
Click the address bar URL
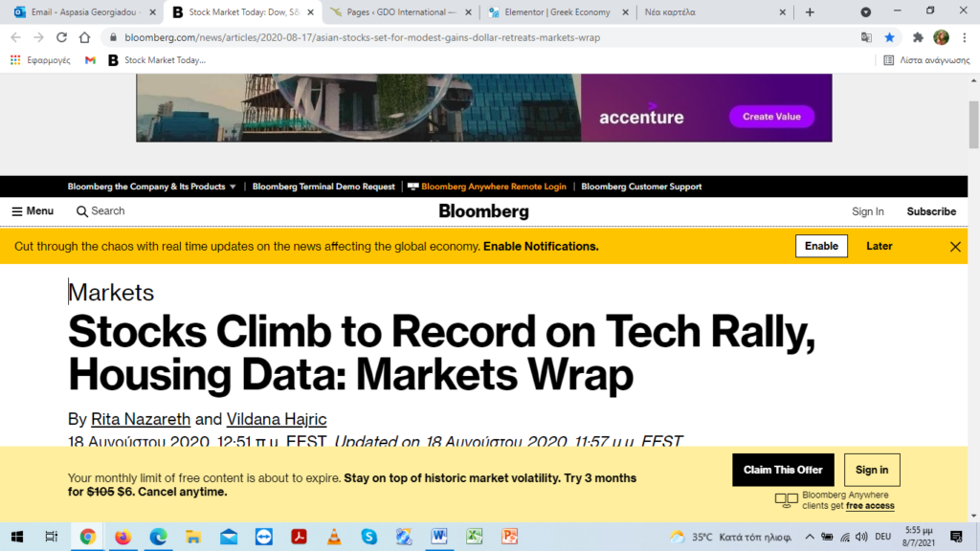(363, 37)
